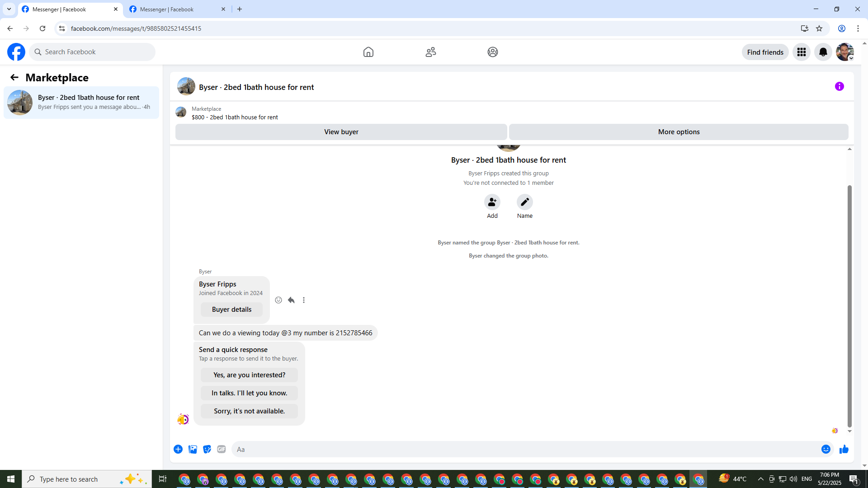Open Buyer details

point(231,310)
